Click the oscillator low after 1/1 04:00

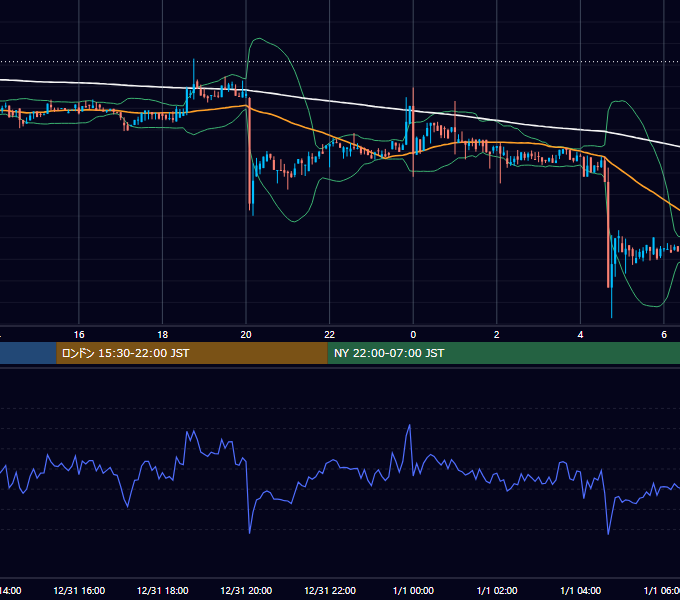608,533
